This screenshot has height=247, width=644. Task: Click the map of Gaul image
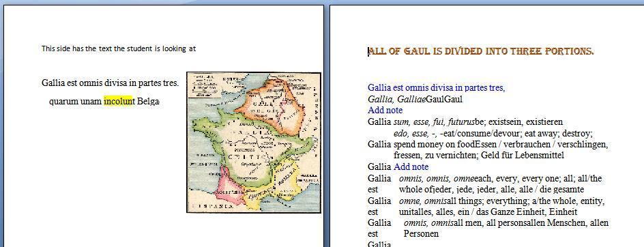[x=253, y=143]
